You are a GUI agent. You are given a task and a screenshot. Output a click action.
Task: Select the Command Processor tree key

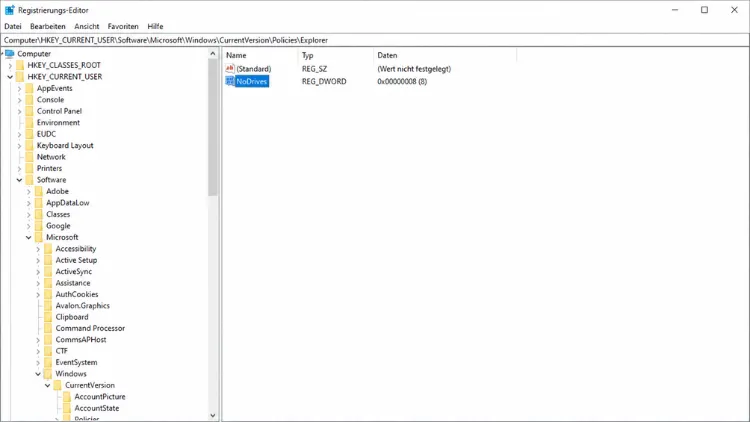coord(90,328)
